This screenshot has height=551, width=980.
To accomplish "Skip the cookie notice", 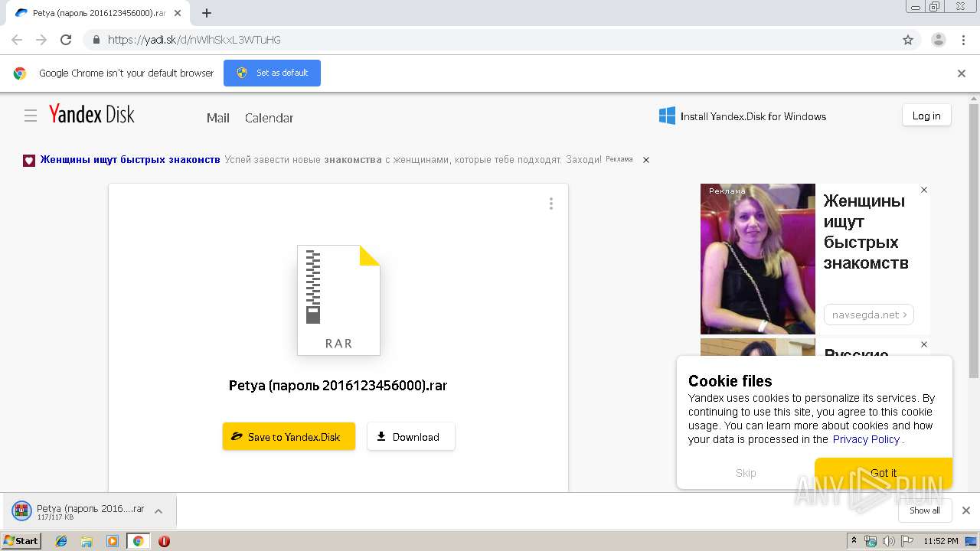I will pyautogui.click(x=746, y=473).
